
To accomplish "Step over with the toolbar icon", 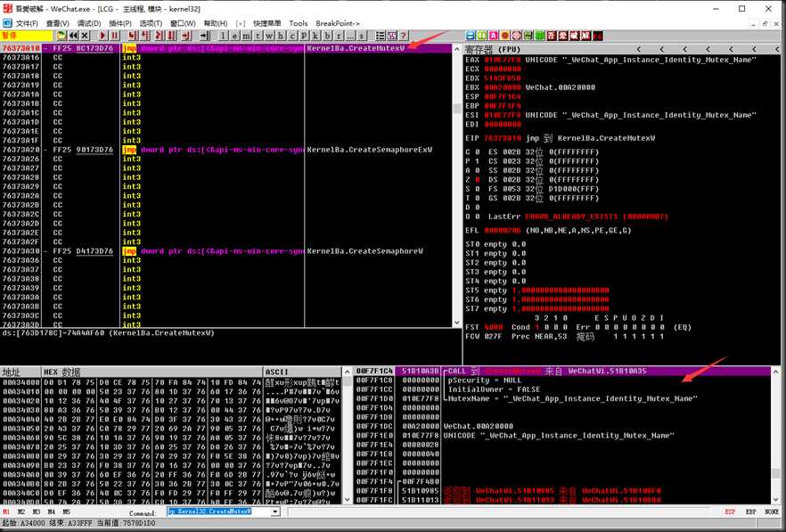I will 145,36.
